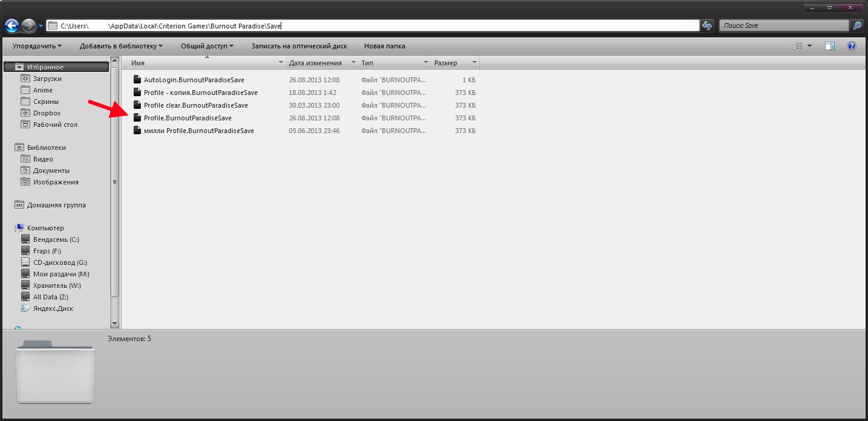Click the type cell of AutoLogin row

(394, 80)
